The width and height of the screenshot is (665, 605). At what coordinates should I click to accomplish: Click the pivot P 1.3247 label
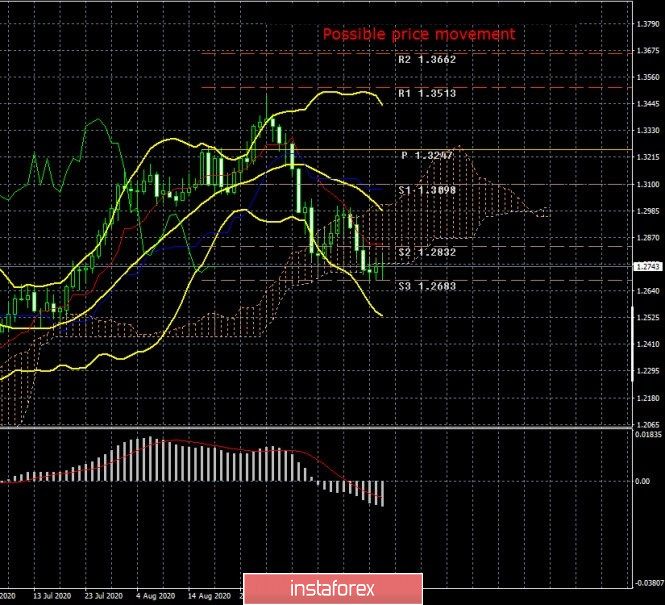[427, 156]
